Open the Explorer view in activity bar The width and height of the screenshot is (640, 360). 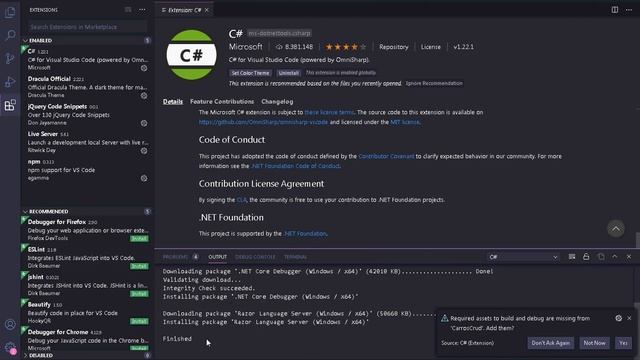10,12
